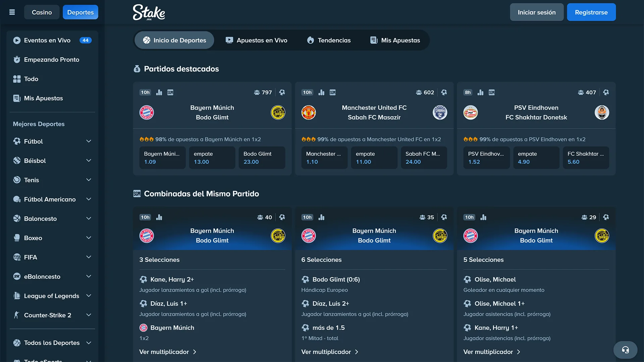
Task: Open stats icon on Manchester United card
Action: [x=321, y=93]
